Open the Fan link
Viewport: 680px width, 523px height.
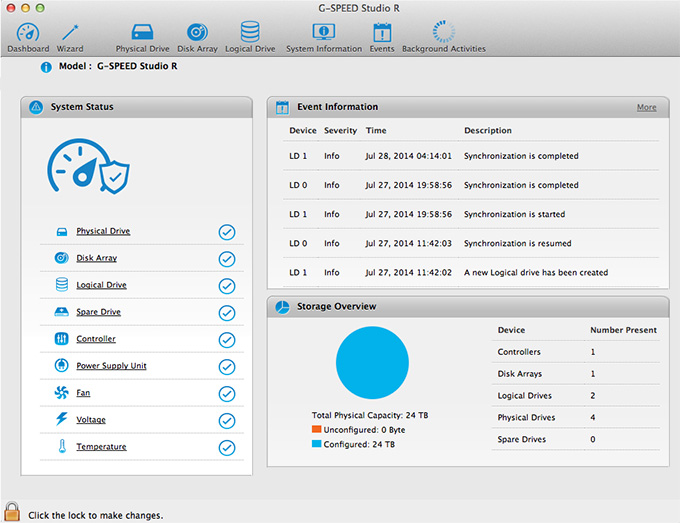tap(83, 392)
